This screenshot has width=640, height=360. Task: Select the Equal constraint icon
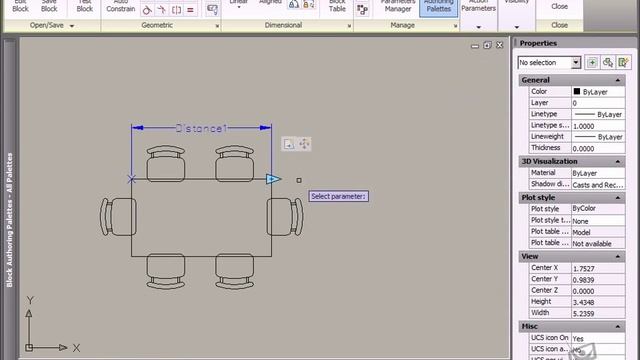click(x=190, y=10)
